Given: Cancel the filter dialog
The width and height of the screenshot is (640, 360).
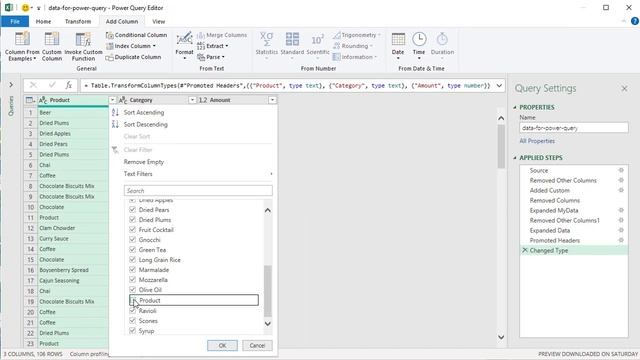Looking at the screenshot, I should pyautogui.click(x=257, y=345).
